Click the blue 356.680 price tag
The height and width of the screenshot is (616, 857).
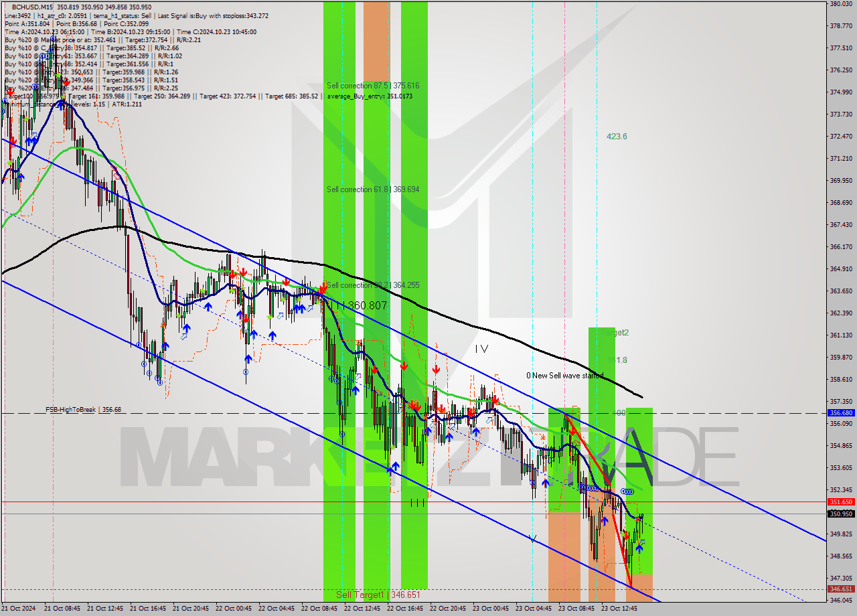coord(841,413)
